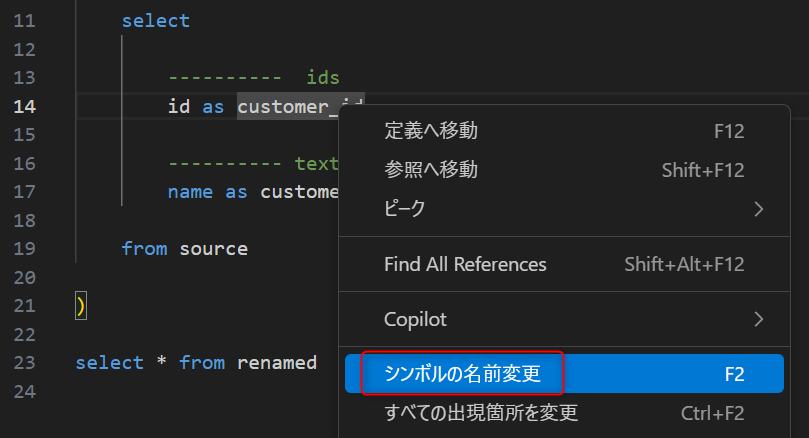Click the select keyword on line 11
809x438 pixels.
coord(156,21)
